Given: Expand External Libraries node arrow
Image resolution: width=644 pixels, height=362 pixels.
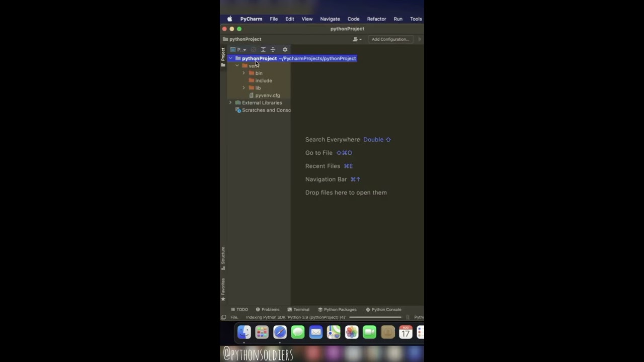Looking at the screenshot, I should (230, 103).
